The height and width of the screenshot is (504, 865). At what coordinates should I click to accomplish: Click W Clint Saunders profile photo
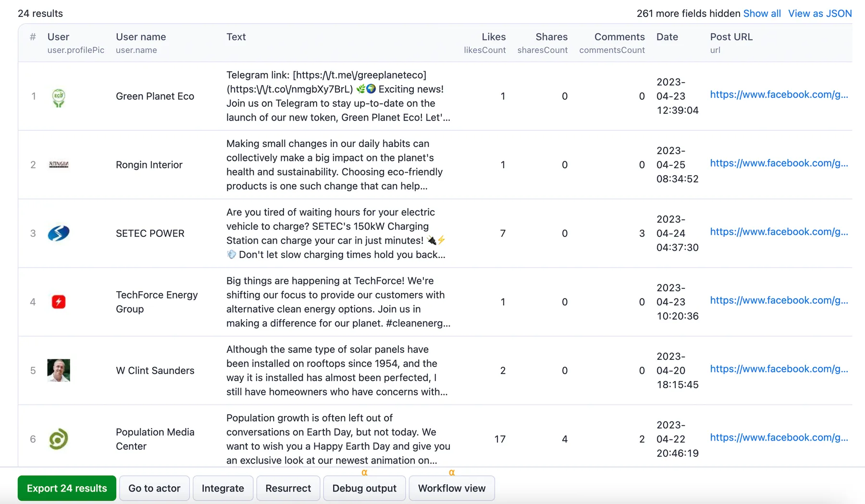click(59, 370)
